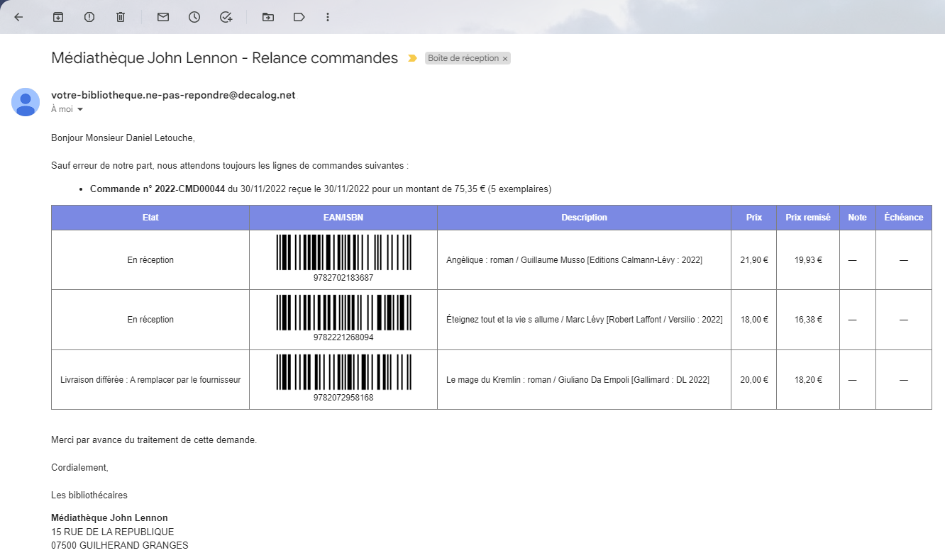Click the barcode for ISBN 9782702183687
Viewport: 945px width, 560px height.
point(343,254)
